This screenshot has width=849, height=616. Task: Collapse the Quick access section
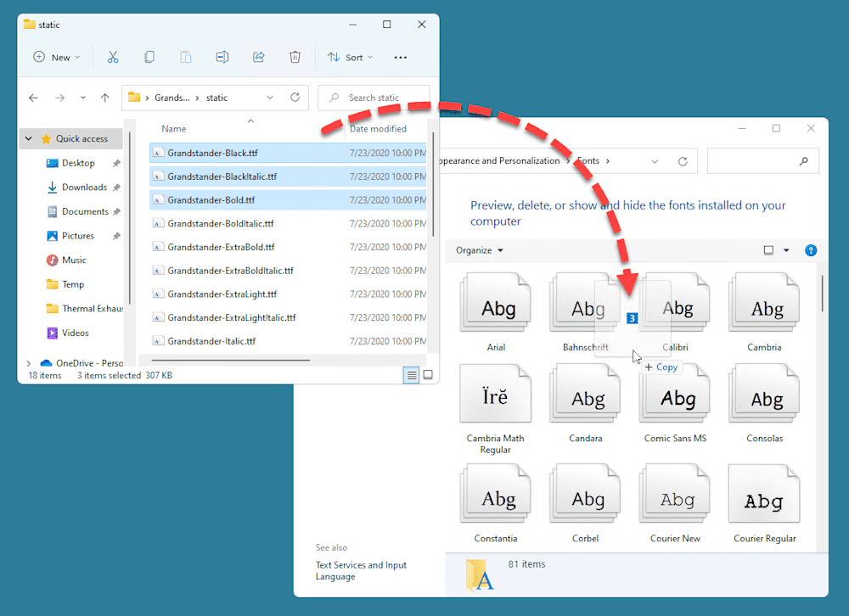point(27,138)
